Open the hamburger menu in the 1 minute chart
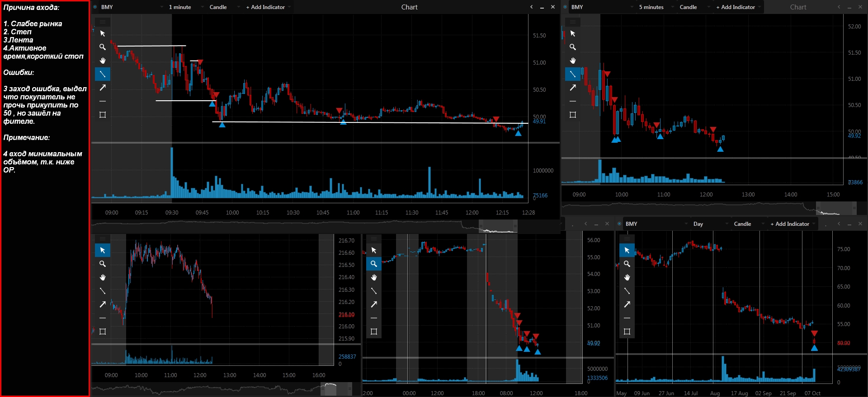Viewport: 868px width, 397px height. [103, 22]
